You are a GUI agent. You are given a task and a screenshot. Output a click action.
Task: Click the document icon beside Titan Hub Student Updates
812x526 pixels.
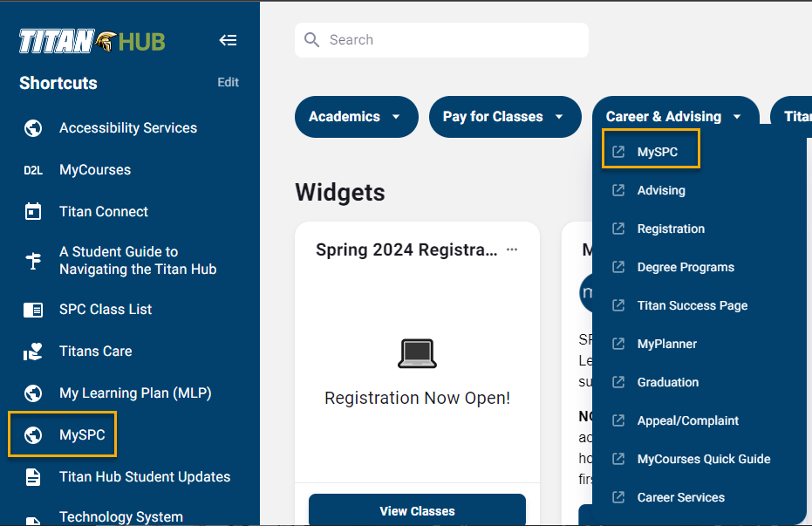point(33,477)
